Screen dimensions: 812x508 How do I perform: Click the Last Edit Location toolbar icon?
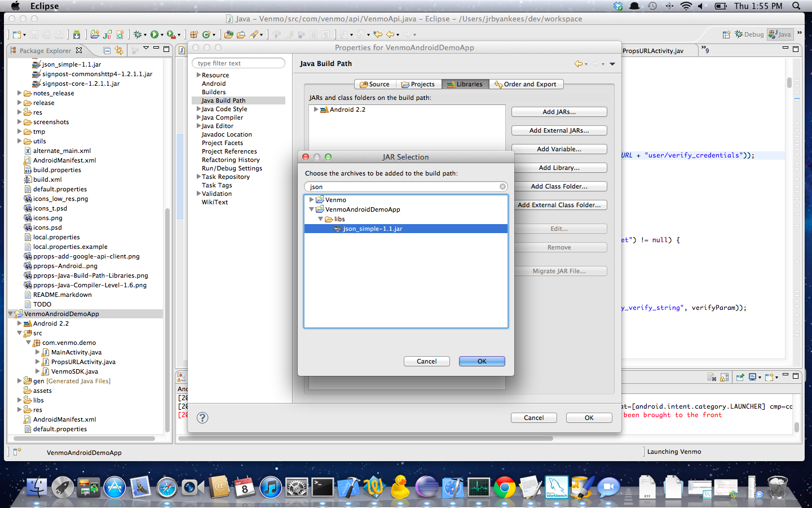click(378, 34)
